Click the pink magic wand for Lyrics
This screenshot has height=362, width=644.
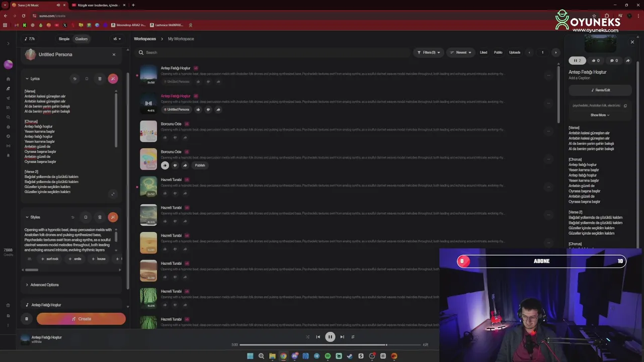point(113,78)
